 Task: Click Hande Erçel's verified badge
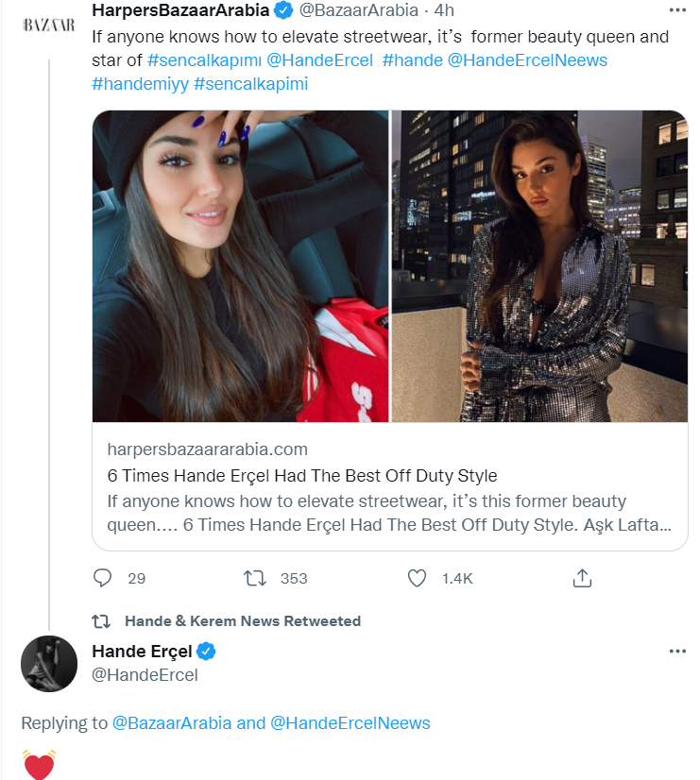(206, 651)
